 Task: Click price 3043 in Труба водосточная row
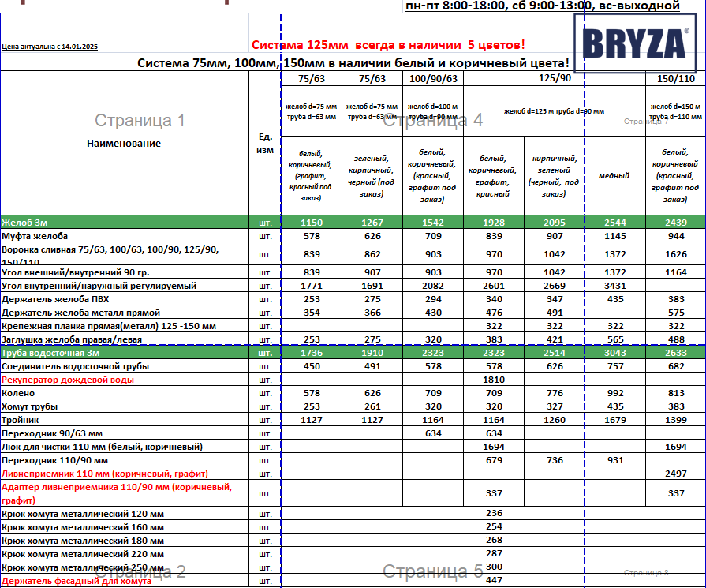click(615, 353)
